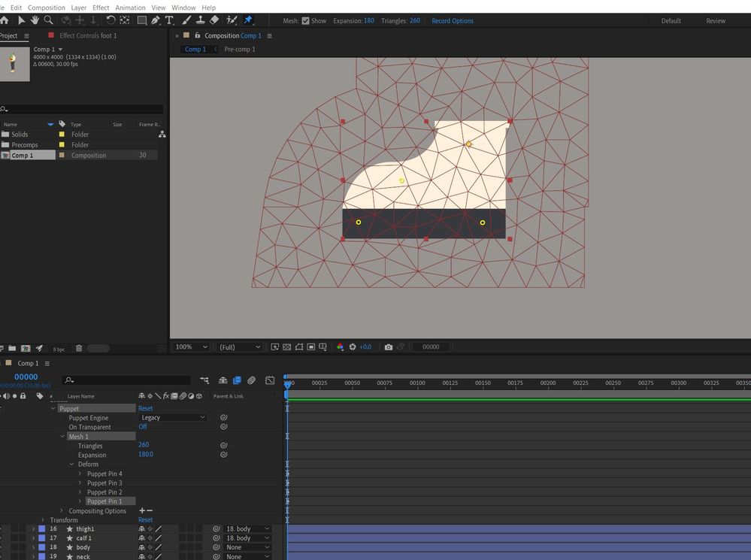Select the Zoom magnifier tool

click(48, 20)
